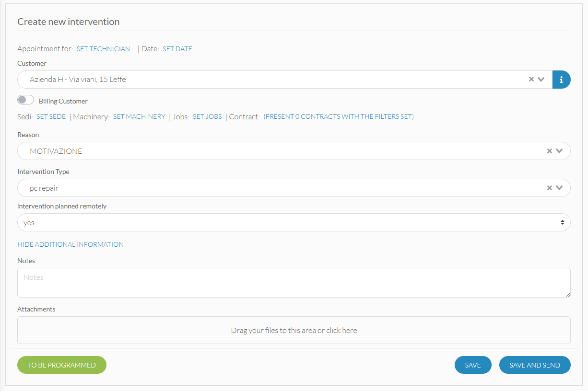Click the SET JOBS link
This screenshot has width=588, height=391.
[207, 116]
